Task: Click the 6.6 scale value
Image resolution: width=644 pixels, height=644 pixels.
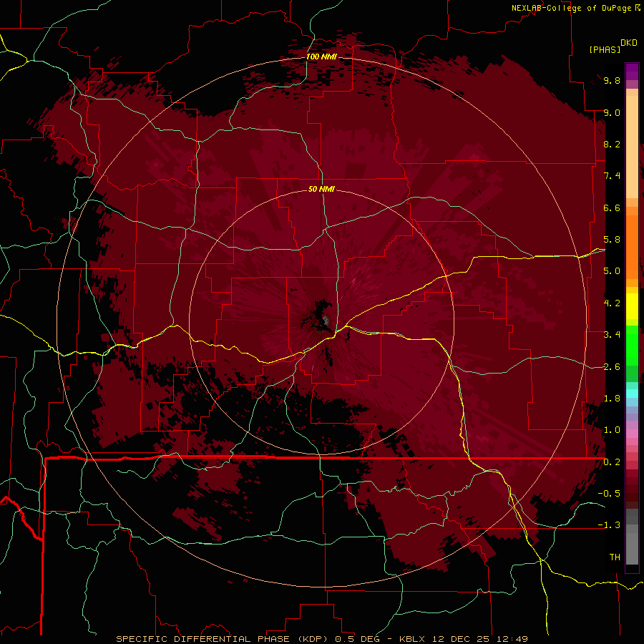Action: (x=612, y=208)
